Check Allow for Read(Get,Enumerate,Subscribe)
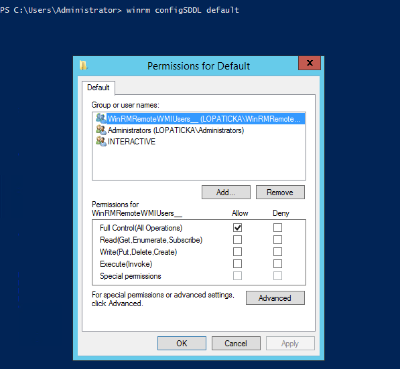 (237, 240)
